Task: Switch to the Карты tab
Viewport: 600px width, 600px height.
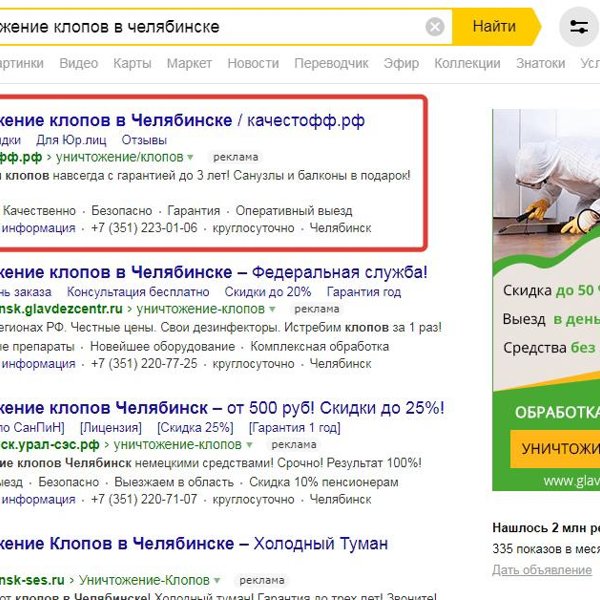Action: click(x=132, y=63)
